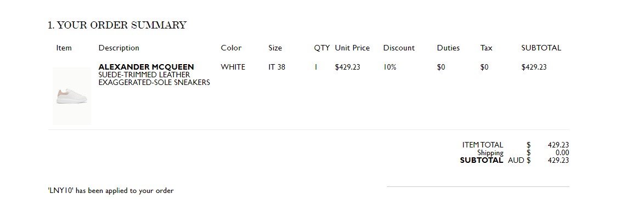Click the Item column header

64,48
